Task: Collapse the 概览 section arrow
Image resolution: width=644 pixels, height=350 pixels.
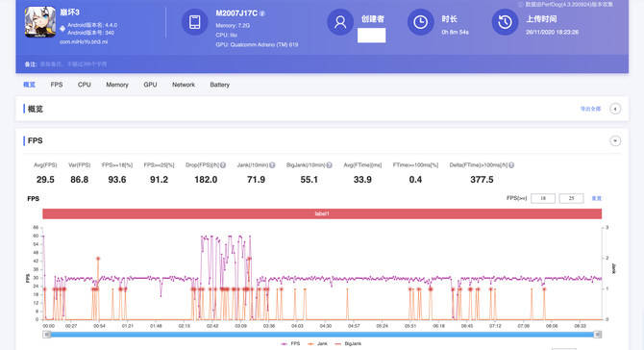Action: 615,109
